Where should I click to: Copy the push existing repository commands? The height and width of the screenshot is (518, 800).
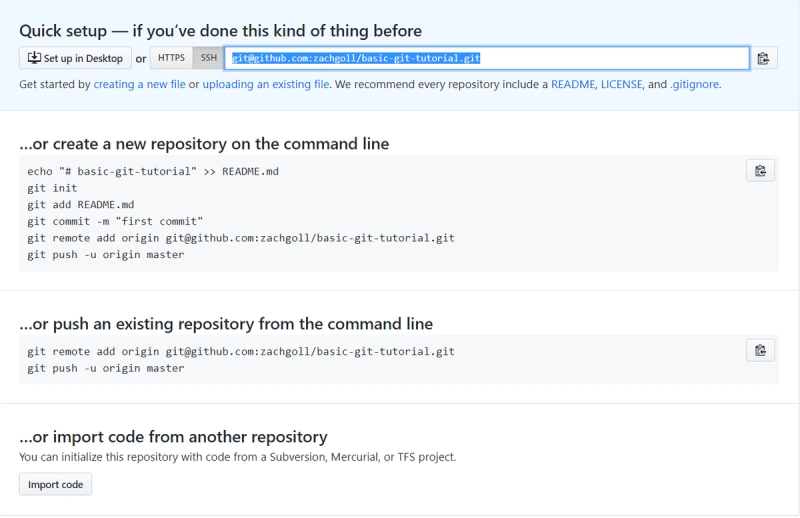tap(760, 350)
